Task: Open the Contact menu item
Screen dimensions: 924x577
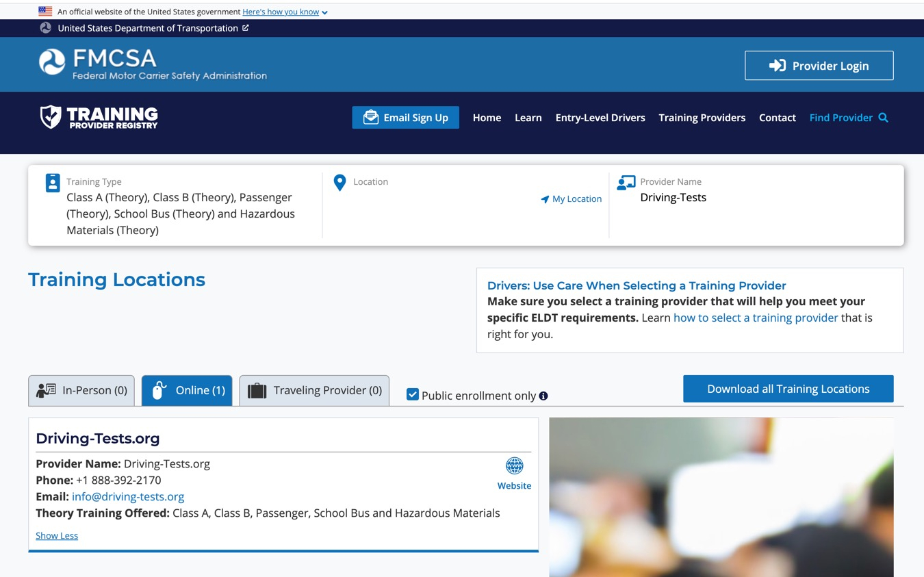Action: (x=778, y=118)
